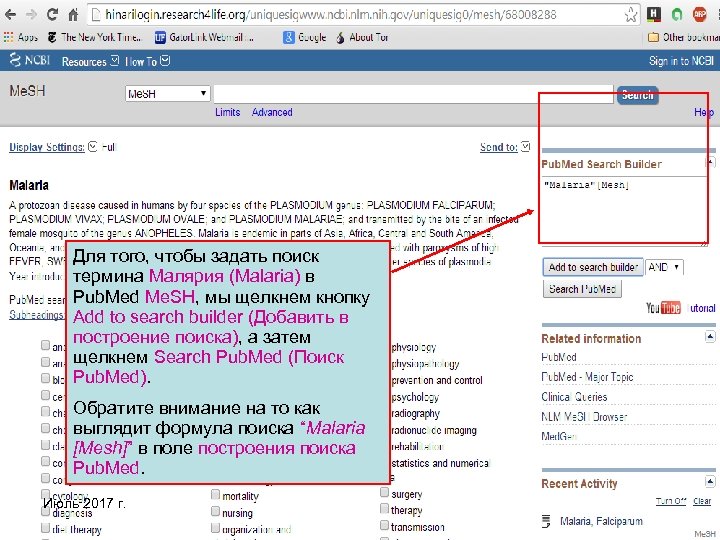Expand the Send to menu
Image resolution: width=720 pixels, height=540 pixels.
pyautogui.click(x=505, y=147)
